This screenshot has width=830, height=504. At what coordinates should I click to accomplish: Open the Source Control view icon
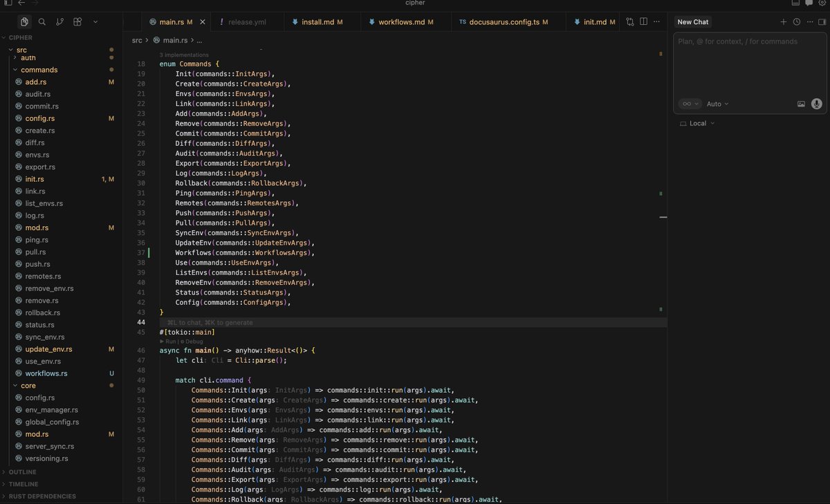pyautogui.click(x=60, y=22)
